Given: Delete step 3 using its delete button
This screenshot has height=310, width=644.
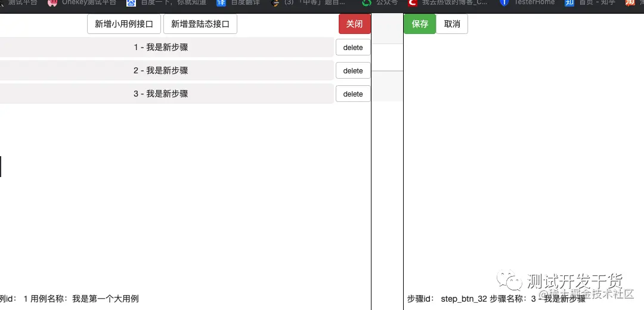Looking at the screenshot, I should pyautogui.click(x=353, y=94).
